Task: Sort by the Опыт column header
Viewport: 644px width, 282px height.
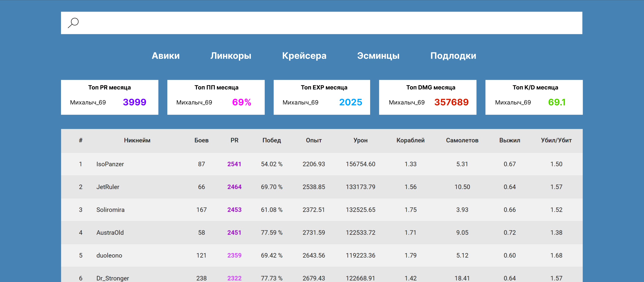Action: tap(314, 140)
